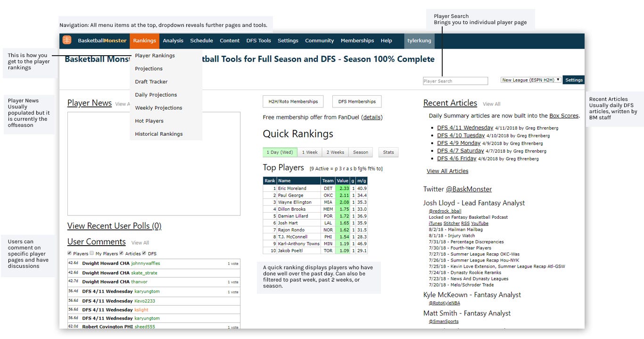Toggle the My Players checkbox
The height and width of the screenshot is (339, 644).
click(92, 253)
